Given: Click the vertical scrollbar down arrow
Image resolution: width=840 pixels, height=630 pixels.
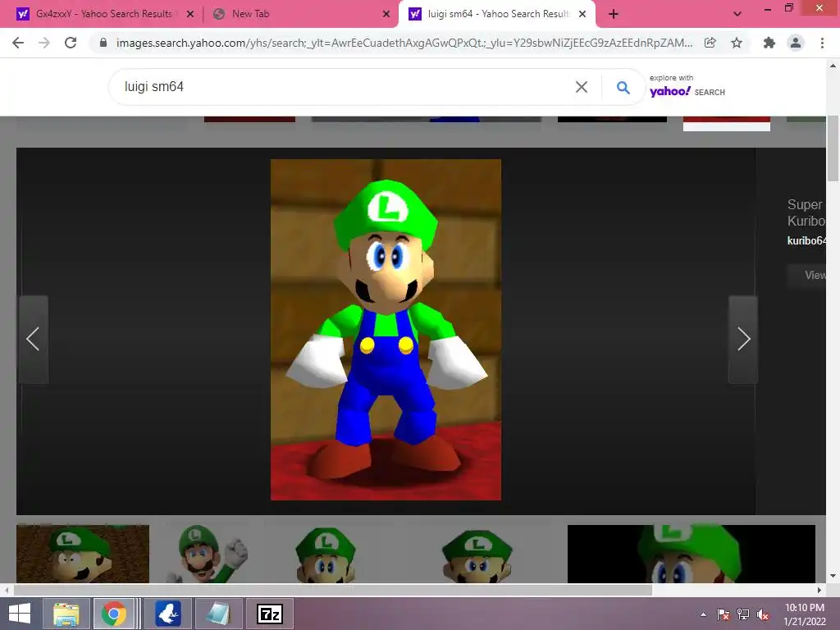Looking at the screenshot, I should coord(833,577).
